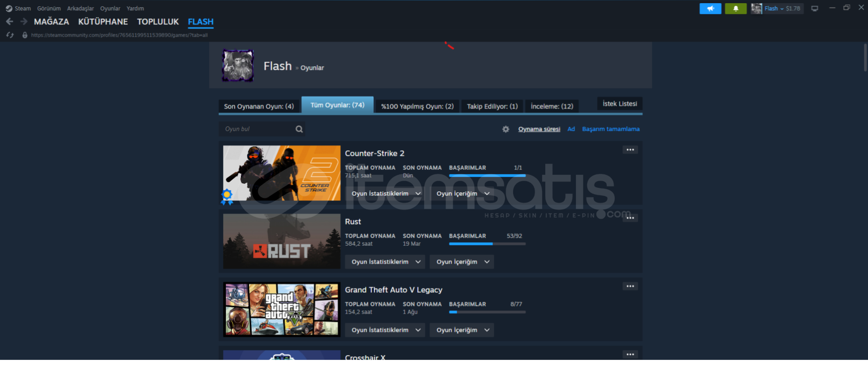Open Rust title link

click(353, 222)
